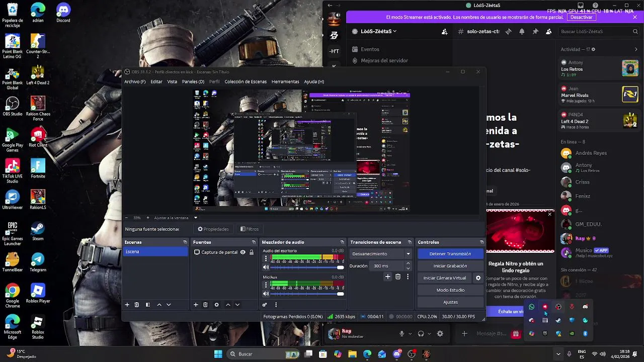Open Paneles menu in OBS

193,81
